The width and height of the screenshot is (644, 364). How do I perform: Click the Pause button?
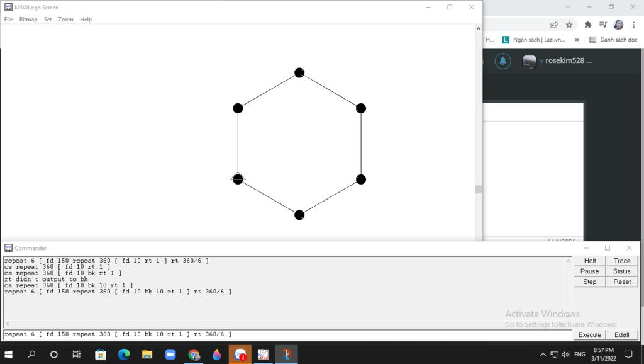(590, 271)
